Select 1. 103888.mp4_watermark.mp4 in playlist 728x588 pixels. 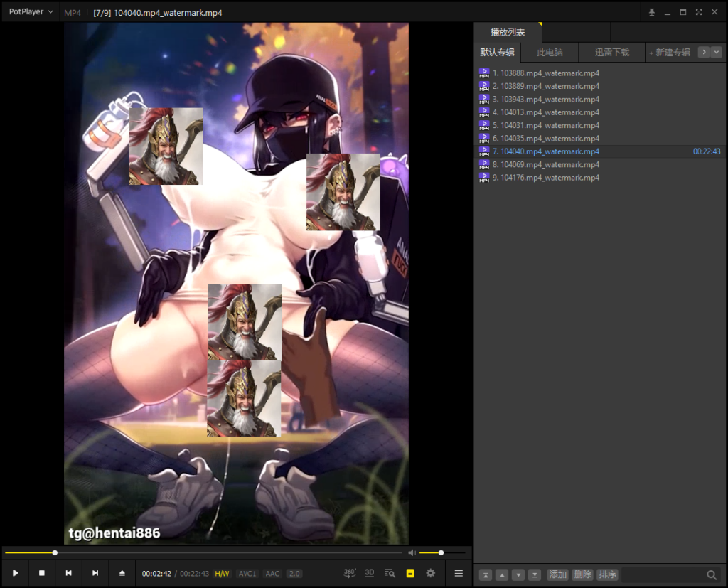pyautogui.click(x=600, y=73)
